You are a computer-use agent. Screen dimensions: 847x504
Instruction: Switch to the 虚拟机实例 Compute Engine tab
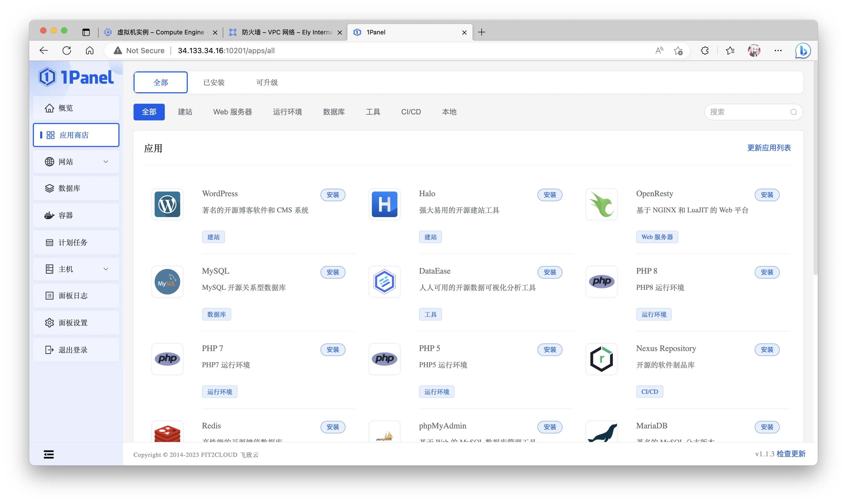(160, 32)
